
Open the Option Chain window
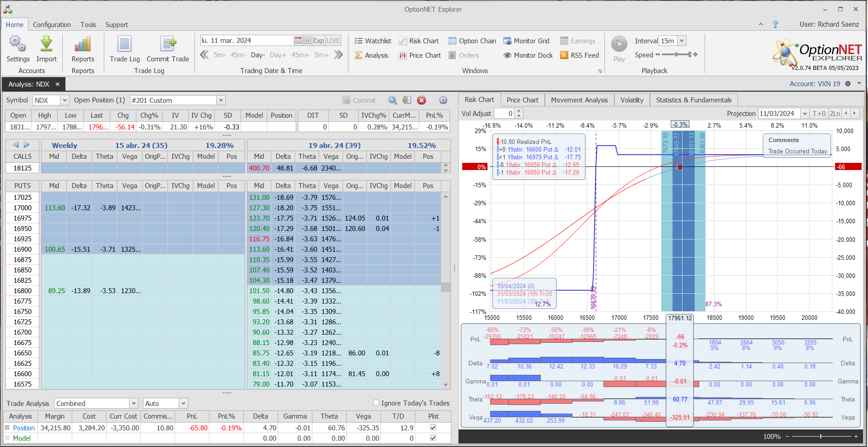472,41
